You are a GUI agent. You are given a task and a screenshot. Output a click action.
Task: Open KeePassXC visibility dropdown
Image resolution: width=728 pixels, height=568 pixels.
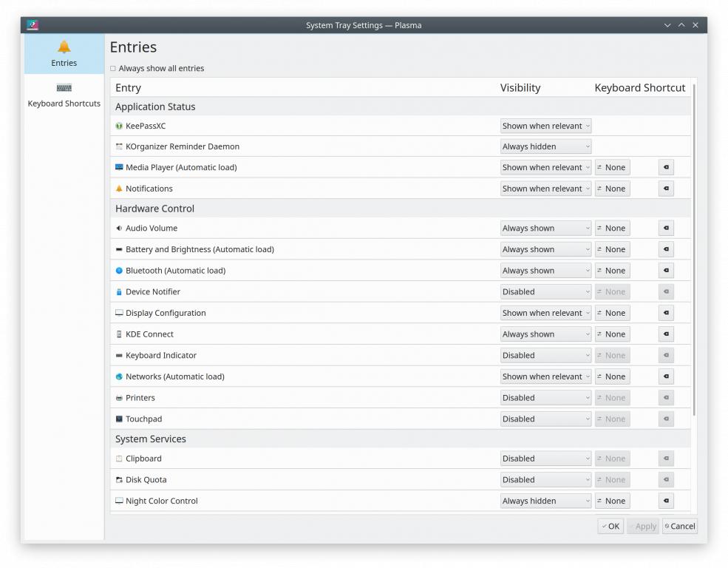[545, 126]
